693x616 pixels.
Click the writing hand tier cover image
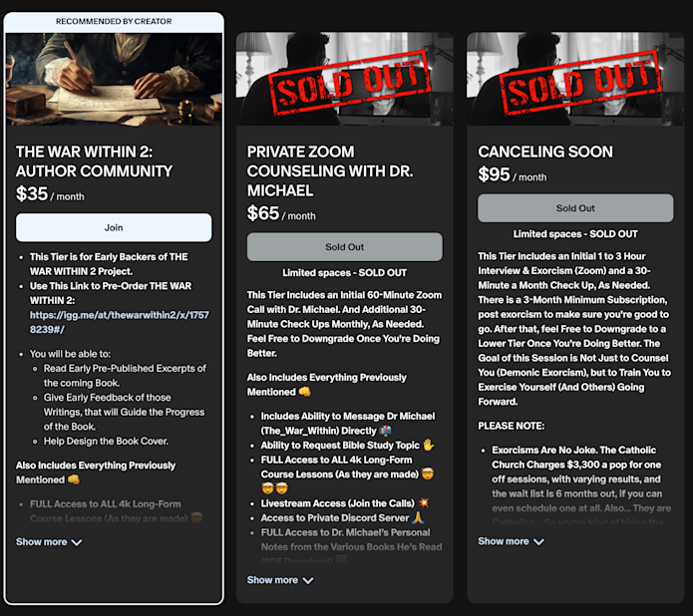(x=114, y=79)
